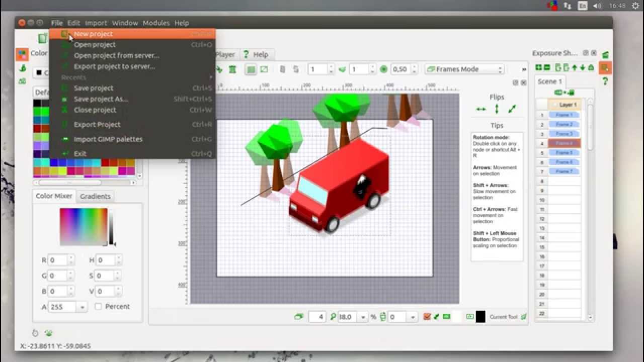Click the black current color box in status bar

[x=480, y=316]
